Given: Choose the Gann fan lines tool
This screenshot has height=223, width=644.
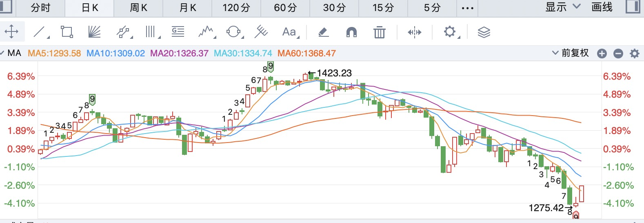Looking at the screenshot, I should [x=94, y=31].
